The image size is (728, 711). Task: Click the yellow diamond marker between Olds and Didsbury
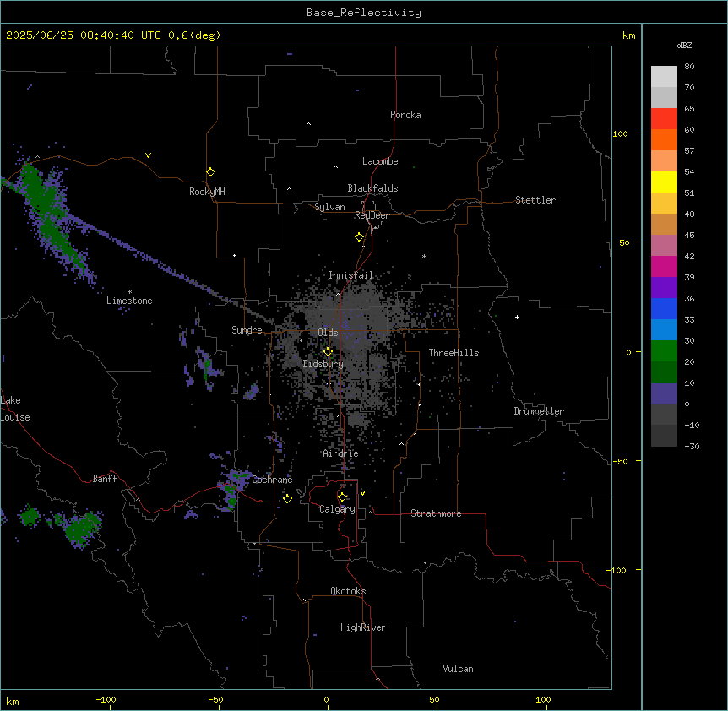click(x=328, y=352)
